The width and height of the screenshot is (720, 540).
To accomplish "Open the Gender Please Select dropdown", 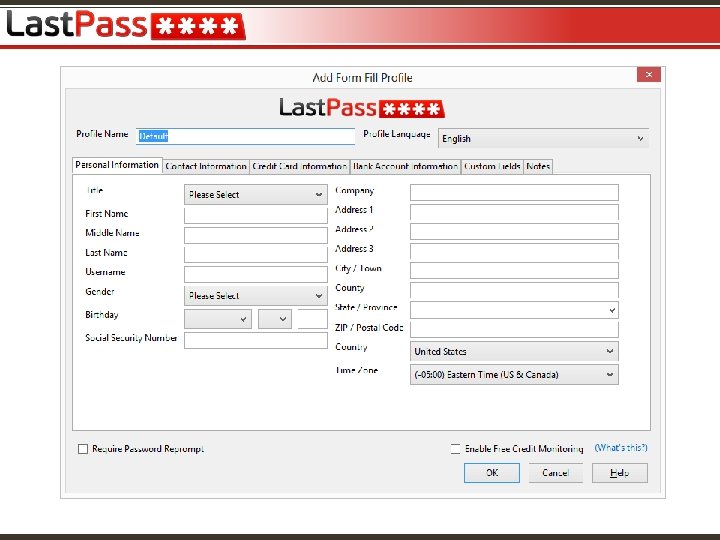I will point(255,296).
